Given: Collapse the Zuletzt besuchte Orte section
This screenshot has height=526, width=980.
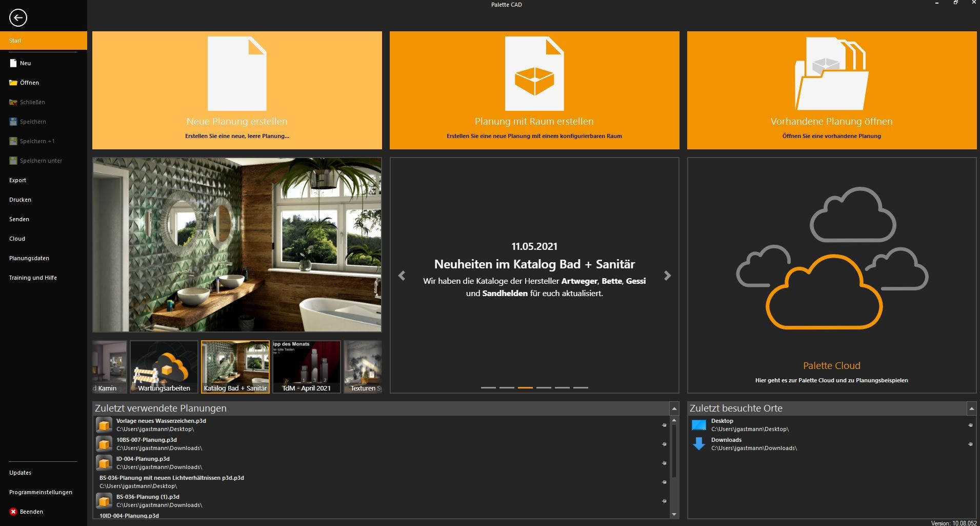Looking at the screenshot, I should pyautogui.click(x=971, y=408).
